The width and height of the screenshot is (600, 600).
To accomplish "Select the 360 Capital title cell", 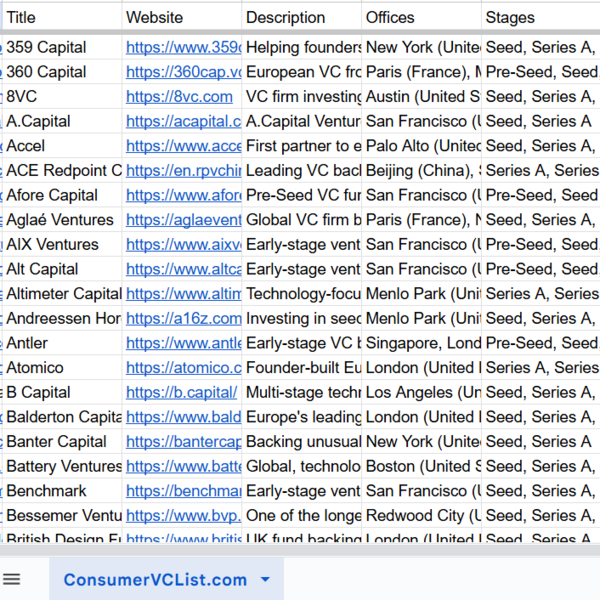I will (x=62, y=72).
